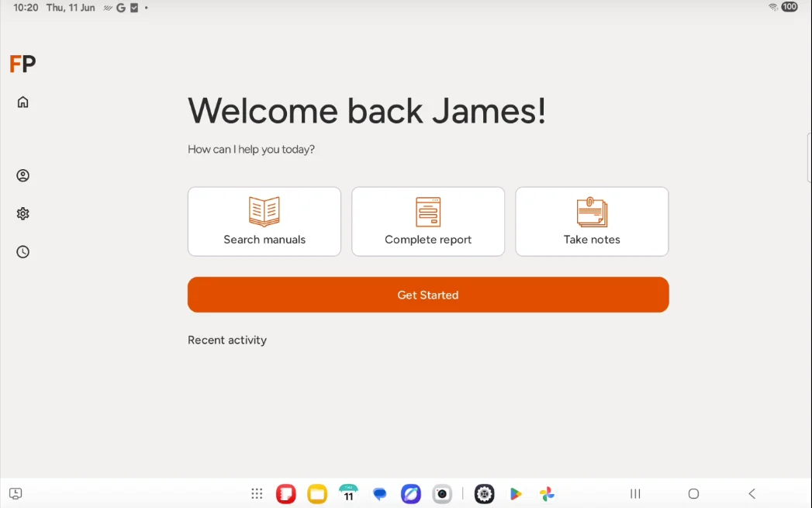The width and height of the screenshot is (812, 508).
Task: Launch the purple browser app in dock
Action: pos(411,494)
